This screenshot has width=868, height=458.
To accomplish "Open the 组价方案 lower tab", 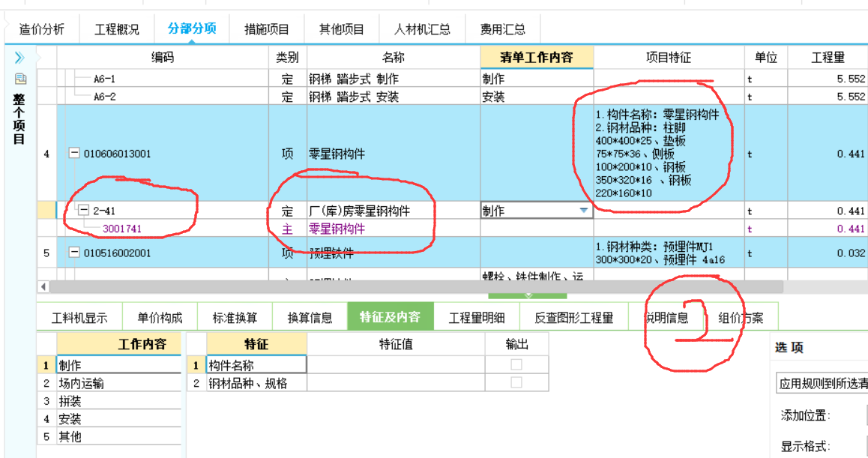I will (741, 317).
